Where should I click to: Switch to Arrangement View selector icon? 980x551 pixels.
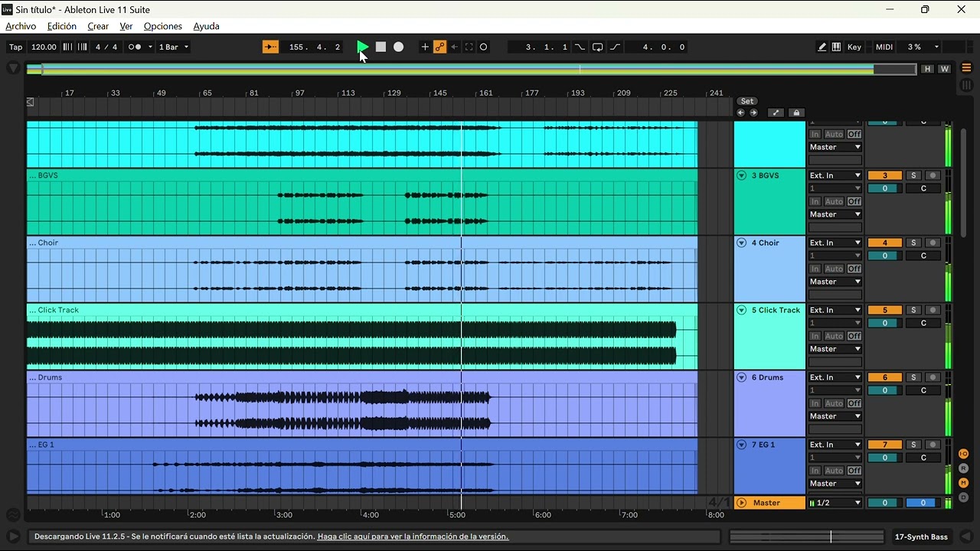point(966,68)
